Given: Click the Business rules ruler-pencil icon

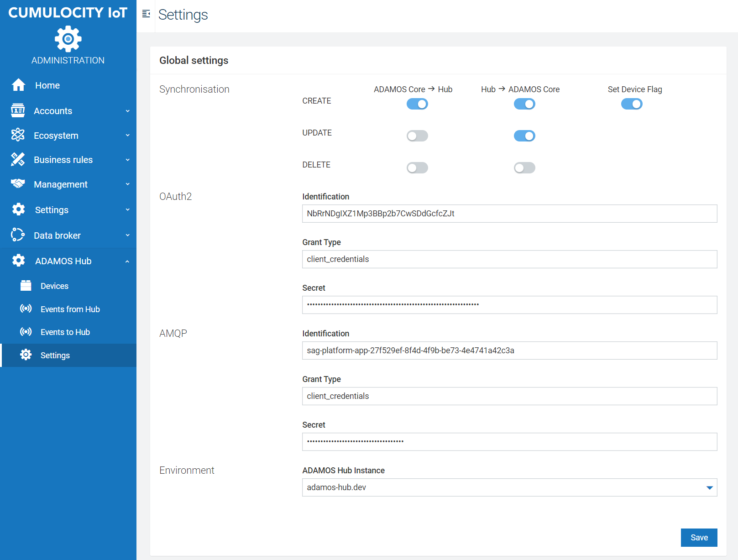Looking at the screenshot, I should (x=18, y=159).
